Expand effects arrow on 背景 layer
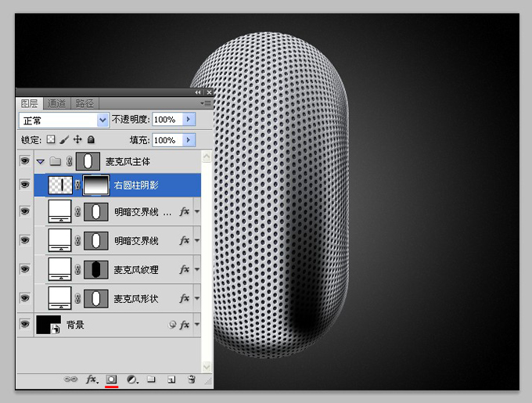 pyautogui.click(x=197, y=325)
